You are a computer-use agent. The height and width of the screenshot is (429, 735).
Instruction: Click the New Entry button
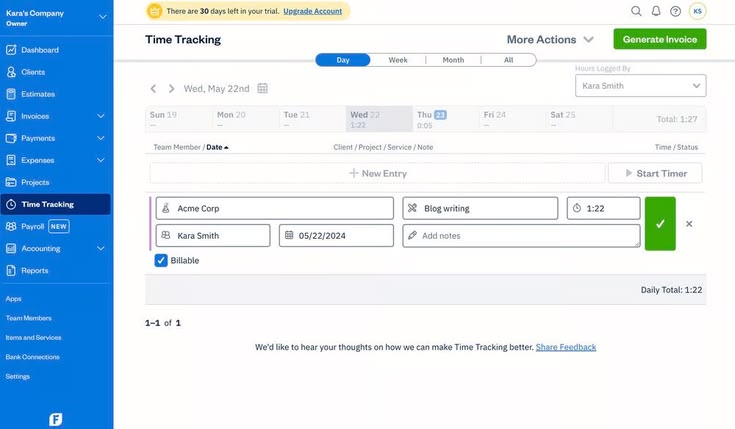pyautogui.click(x=377, y=173)
